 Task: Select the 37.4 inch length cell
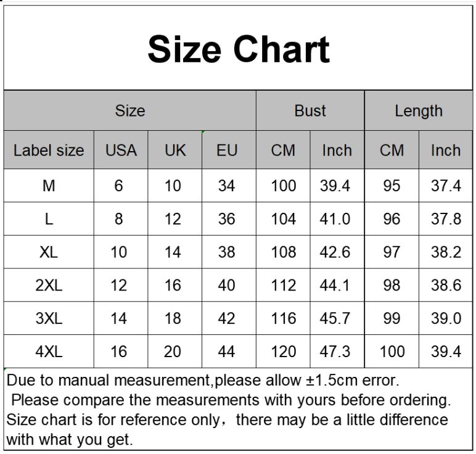[x=446, y=186]
